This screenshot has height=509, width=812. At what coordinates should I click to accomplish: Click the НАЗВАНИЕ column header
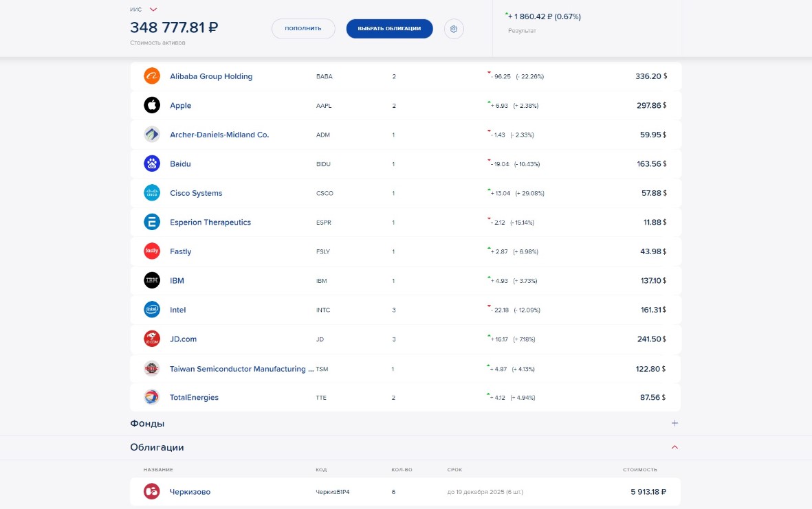pyautogui.click(x=158, y=470)
